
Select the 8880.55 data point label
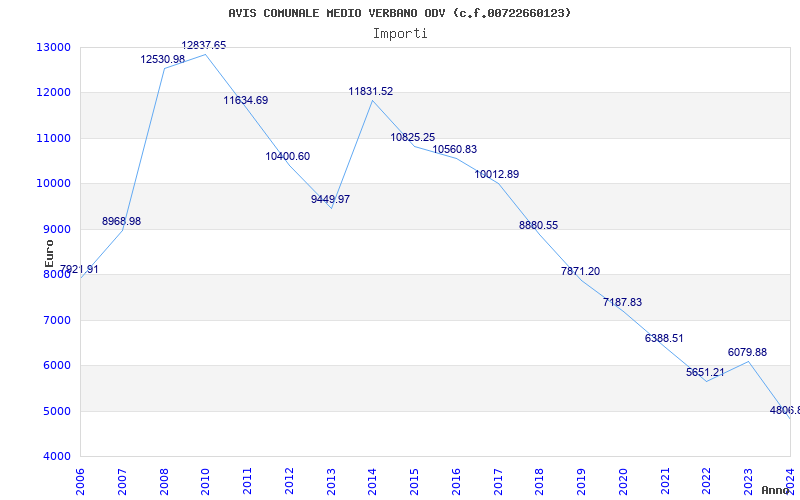coord(539,226)
